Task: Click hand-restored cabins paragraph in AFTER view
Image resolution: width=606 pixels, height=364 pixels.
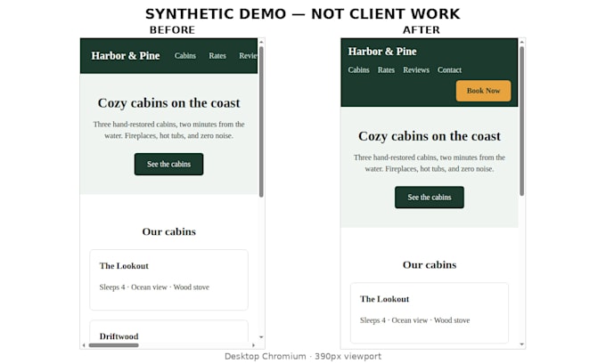Action: tap(430, 163)
